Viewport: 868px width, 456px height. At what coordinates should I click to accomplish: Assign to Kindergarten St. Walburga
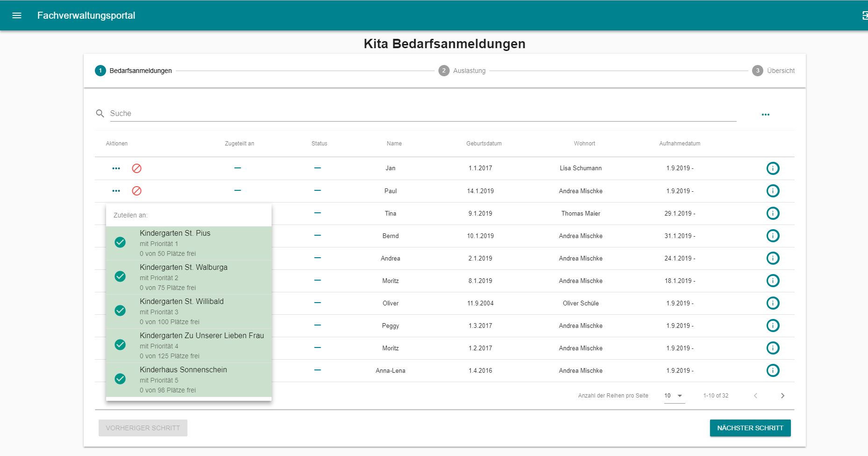coord(183,268)
